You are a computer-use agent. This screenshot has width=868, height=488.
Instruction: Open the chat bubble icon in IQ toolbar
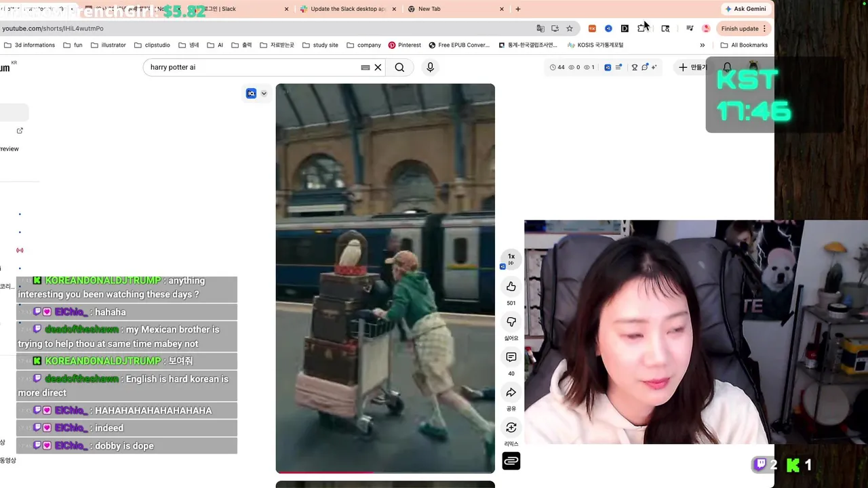point(645,67)
